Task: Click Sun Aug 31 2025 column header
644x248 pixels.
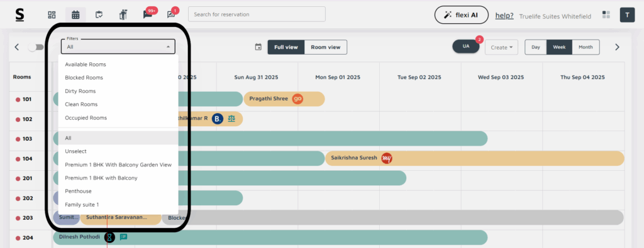Action: click(x=257, y=77)
